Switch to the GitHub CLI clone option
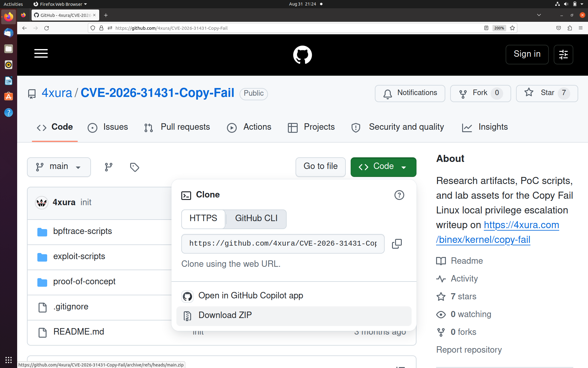The height and width of the screenshot is (368, 588). [256, 219]
